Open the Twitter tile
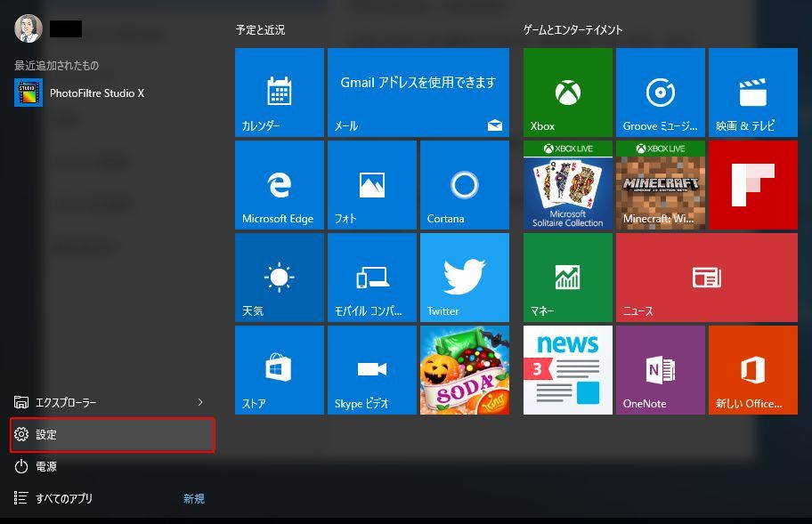The image size is (812, 524). click(x=464, y=278)
